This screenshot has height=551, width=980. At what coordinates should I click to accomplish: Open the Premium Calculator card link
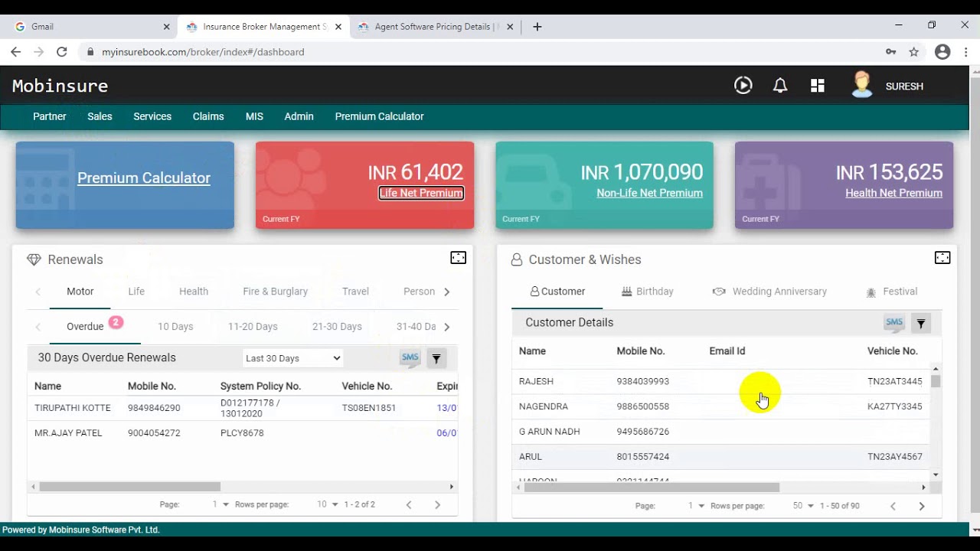[143, 178]
